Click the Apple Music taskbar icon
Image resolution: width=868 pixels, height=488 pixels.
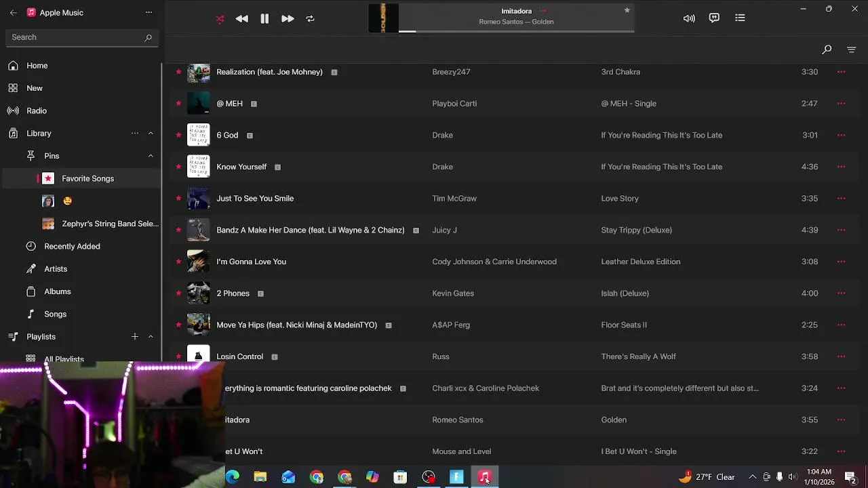click(484, 477)
